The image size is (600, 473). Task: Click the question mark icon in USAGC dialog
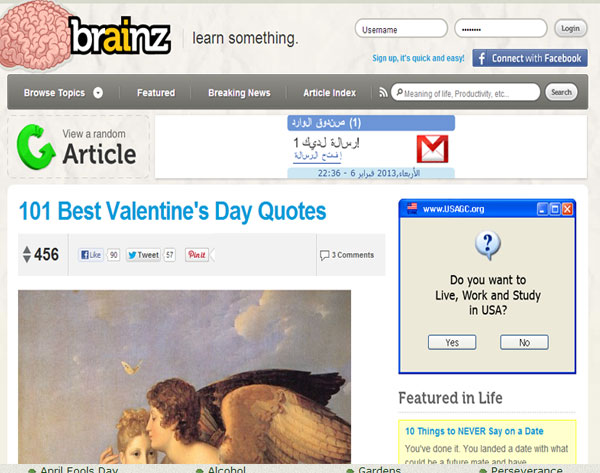(488, 246)
